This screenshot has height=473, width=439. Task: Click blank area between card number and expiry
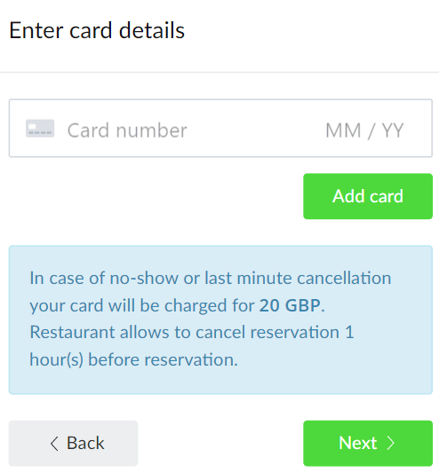[256, 130]
